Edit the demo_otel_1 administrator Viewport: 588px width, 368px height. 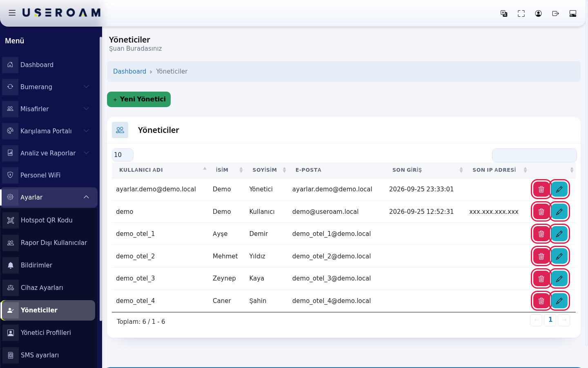pos(559,234)
